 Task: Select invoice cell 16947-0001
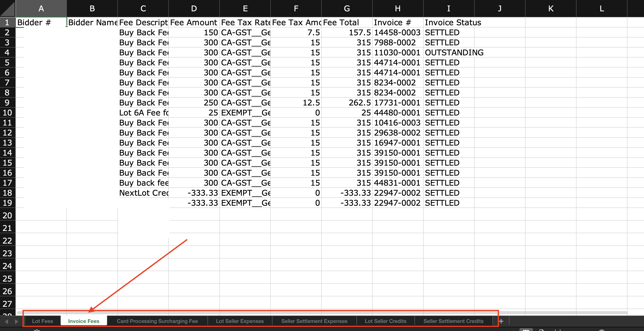[398, 143]
